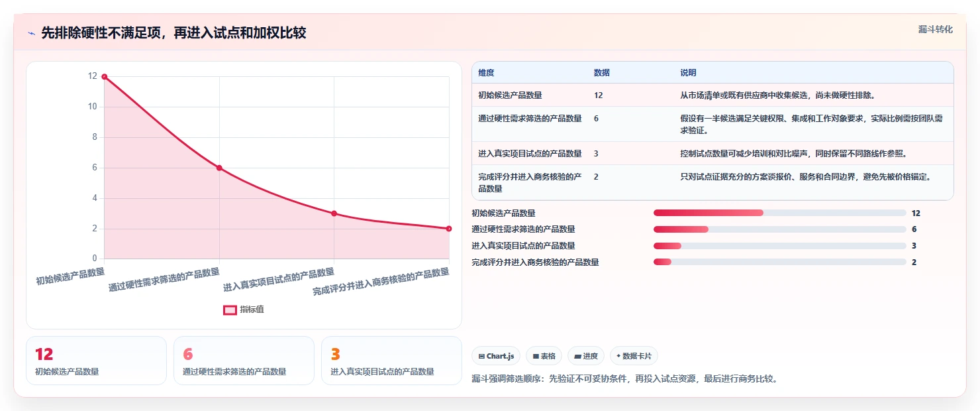Click the progress value 2 at bar end
The image size is (980, 411).
point(914,263)
